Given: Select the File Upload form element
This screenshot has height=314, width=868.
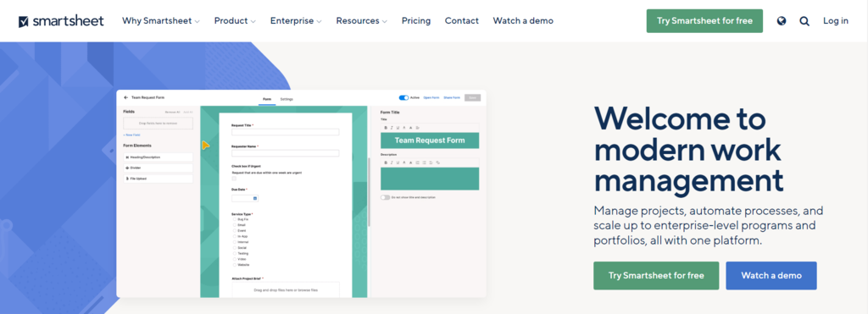Looking at the screenshot, I should pyautogui.click(x=158, y=179).
